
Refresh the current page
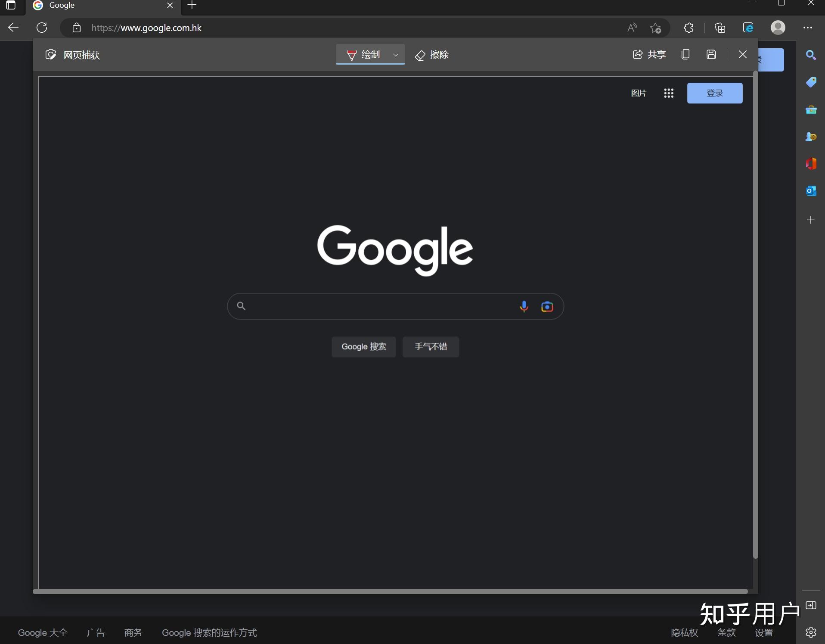[x=42, y=28]
